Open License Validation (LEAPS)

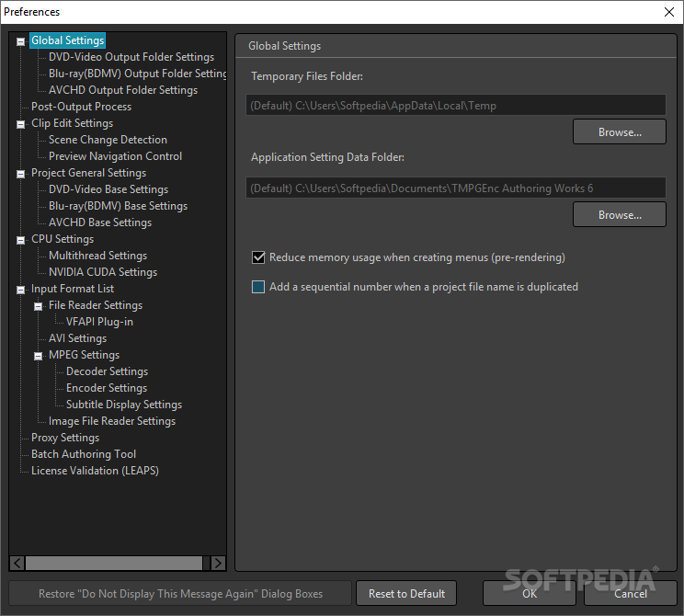95,472
